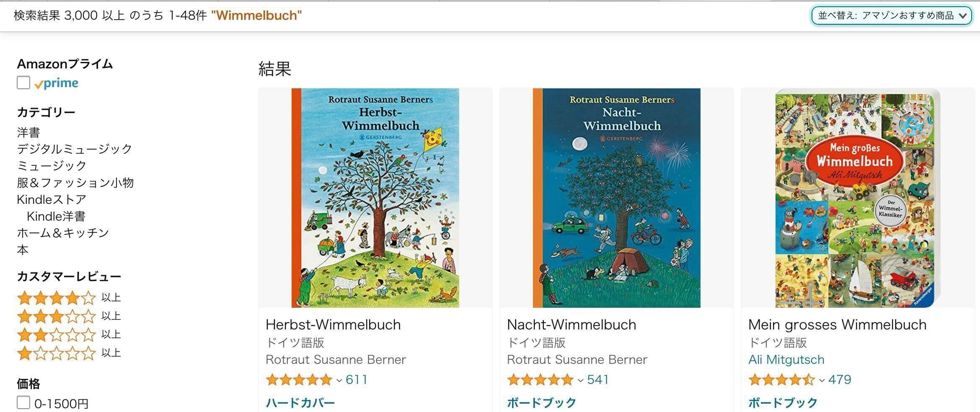
Task: Check the 0-1500円 price filter
Action: (x=23, y=403)
